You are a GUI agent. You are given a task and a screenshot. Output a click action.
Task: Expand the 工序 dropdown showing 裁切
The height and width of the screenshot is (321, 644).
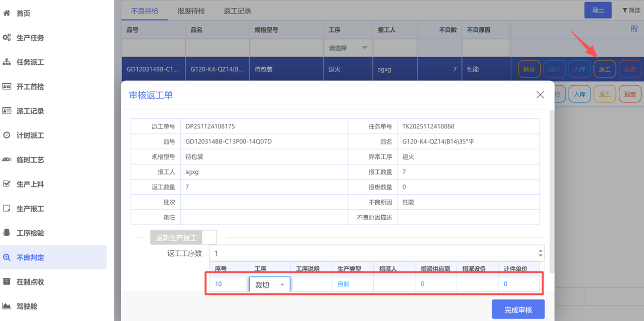270,284
